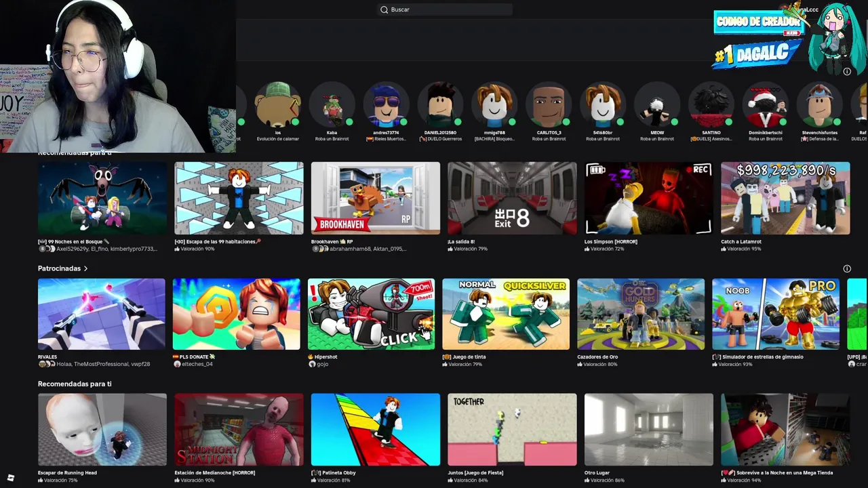This screenshot has width=868, height=488.
Task: Click 'gojo' under Hipershot
Action: point(322,364)
